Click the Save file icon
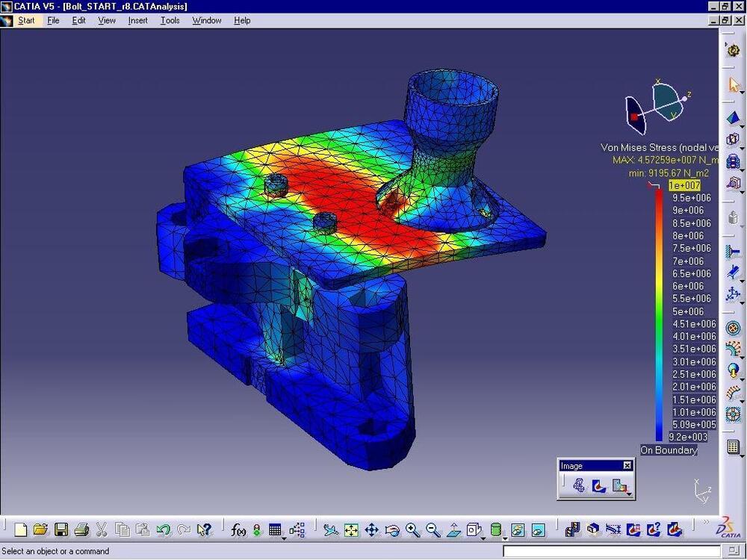The width and height of the screenshot is (747, 560). pos(61,530)
